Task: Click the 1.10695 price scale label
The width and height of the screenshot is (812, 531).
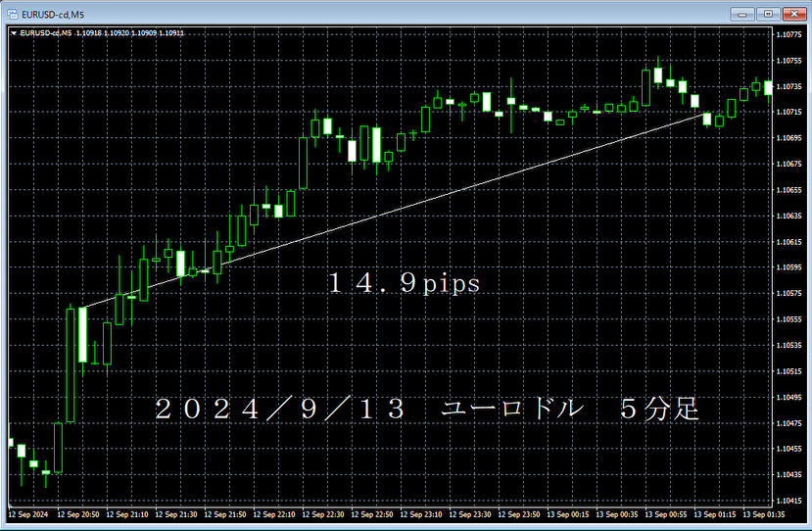Action: (789, 138)
